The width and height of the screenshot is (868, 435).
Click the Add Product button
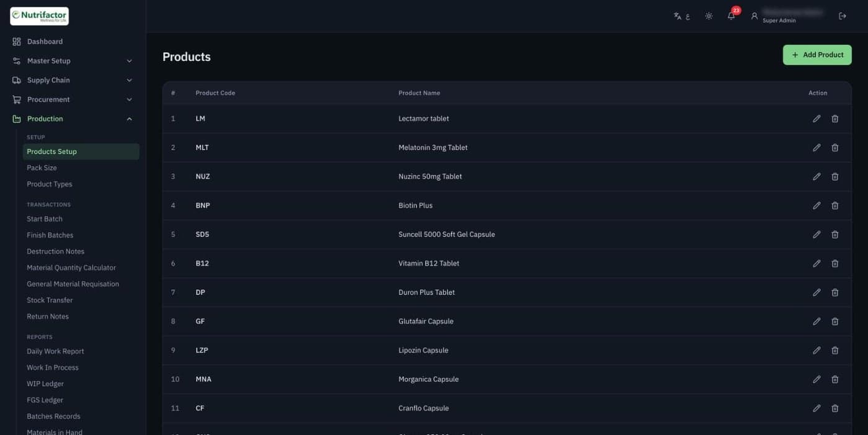click(817, 55)
